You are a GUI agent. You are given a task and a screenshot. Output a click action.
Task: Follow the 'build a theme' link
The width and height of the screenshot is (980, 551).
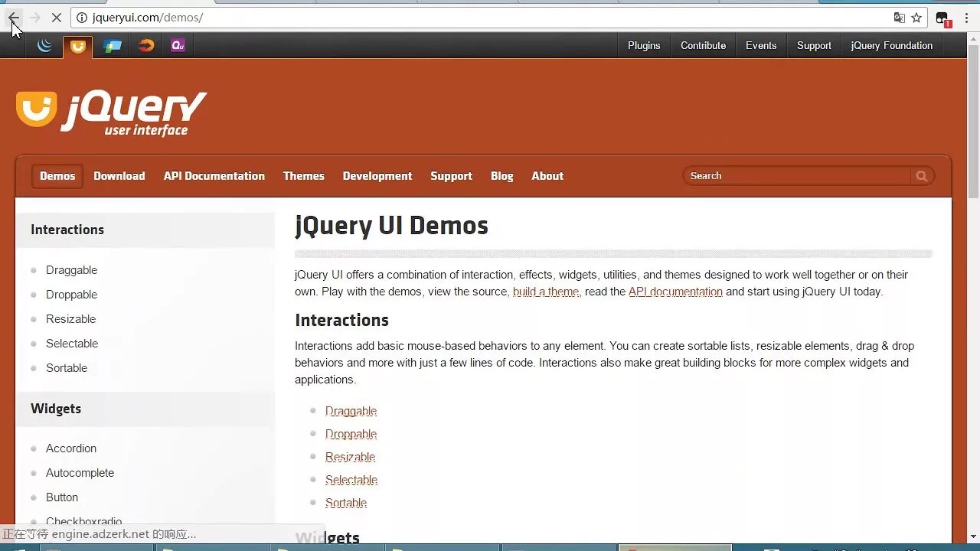pyautogui.click(x=546, y=292)
